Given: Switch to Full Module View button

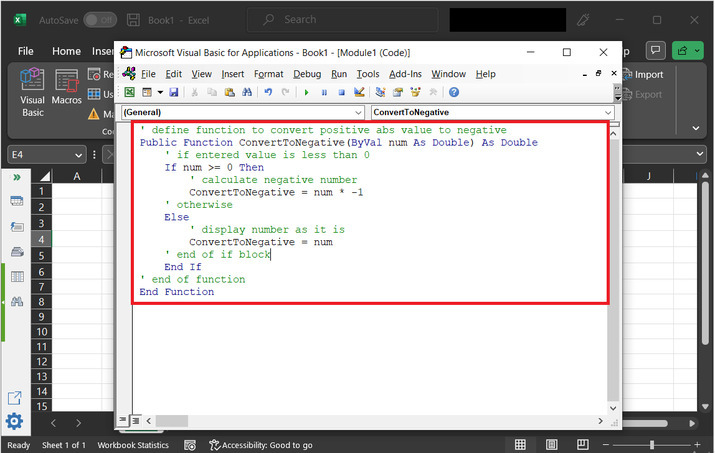Looking at the screenshot, I should pyautogui.click(x=135, y=420).
